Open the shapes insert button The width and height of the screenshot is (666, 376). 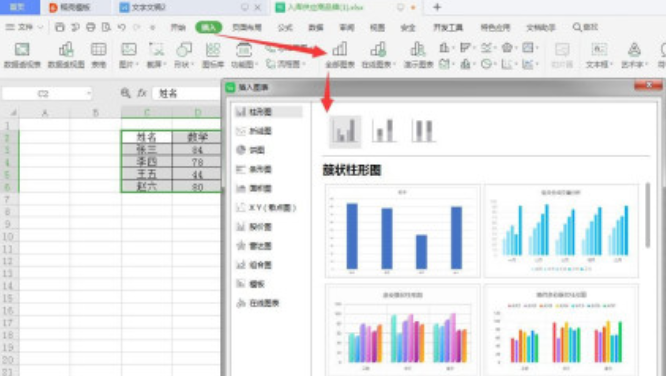(183, 55)
